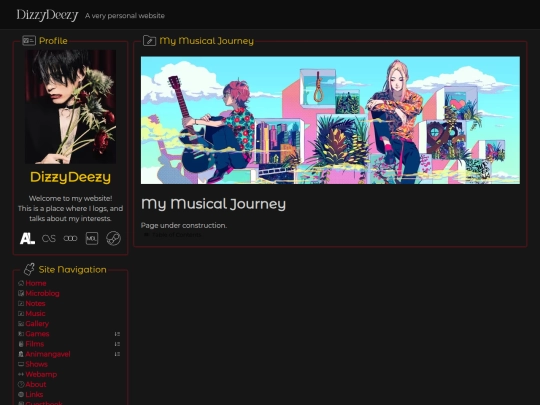
Task: Go to the Games page link
Action: pyautogui.click(x=37, y=334)
